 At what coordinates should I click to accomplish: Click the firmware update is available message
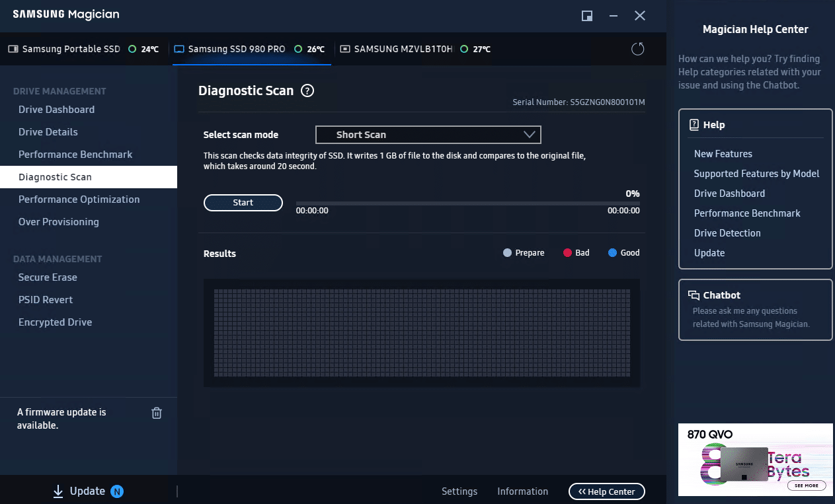pyautogui.click(x=61, y=419)
